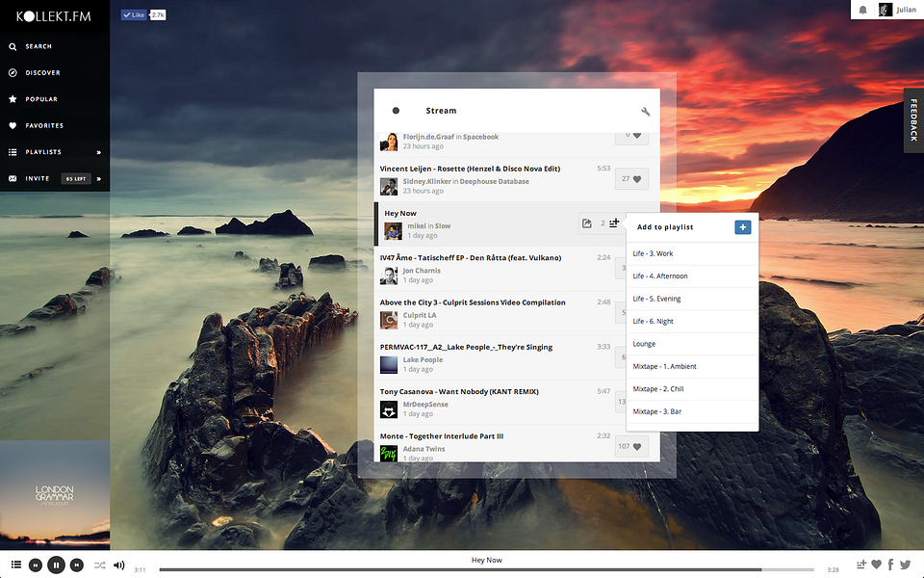The width and height of the screenshot is (924, 578).
Task: Add to playlist Life - 3. Work
Action: 692,253
